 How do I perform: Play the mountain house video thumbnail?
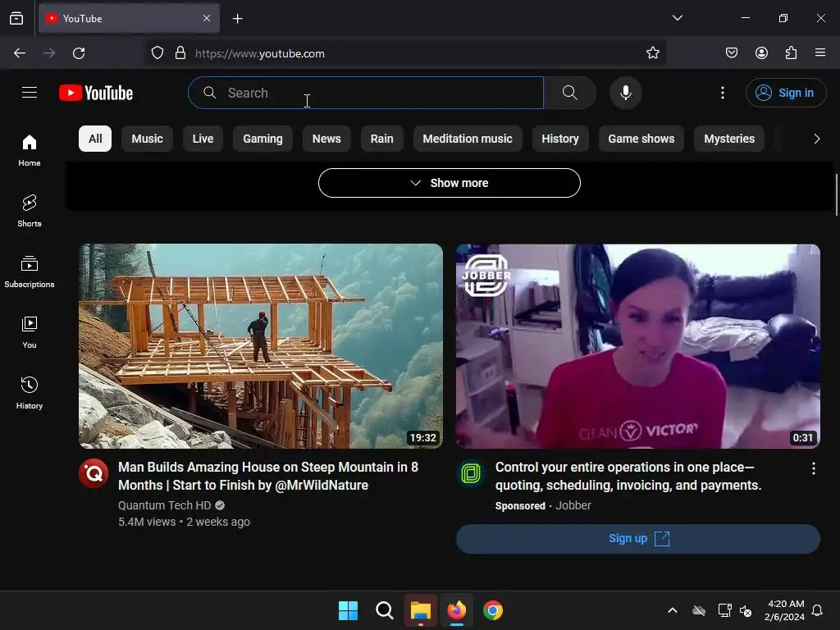(x=261, y=346)
